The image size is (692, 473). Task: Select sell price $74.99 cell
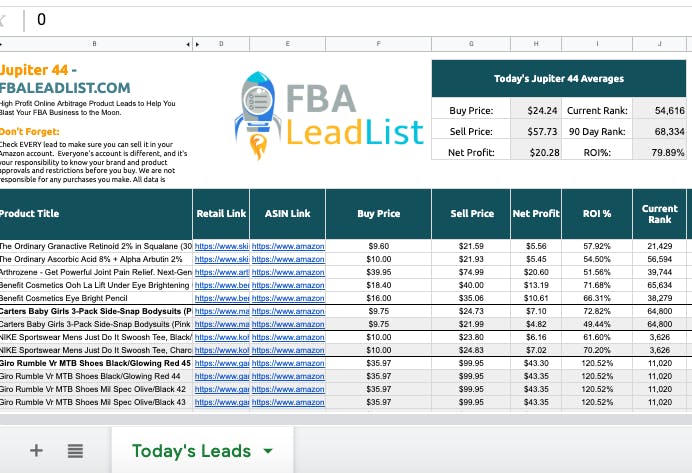point(471,272)
